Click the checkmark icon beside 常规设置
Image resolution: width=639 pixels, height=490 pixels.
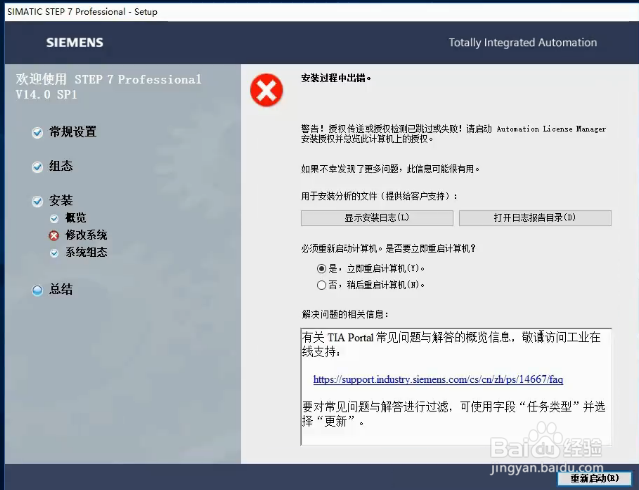37,132
